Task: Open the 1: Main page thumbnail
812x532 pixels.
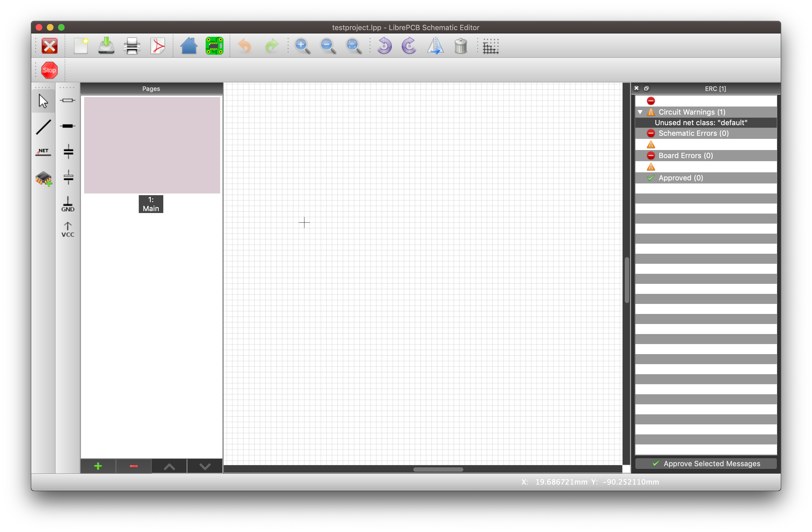Action: [151, 145]
